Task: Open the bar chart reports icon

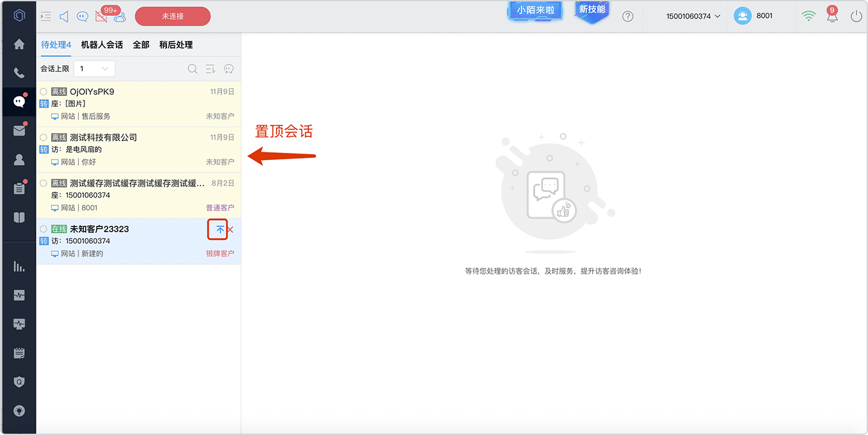Action: (19, 266)
